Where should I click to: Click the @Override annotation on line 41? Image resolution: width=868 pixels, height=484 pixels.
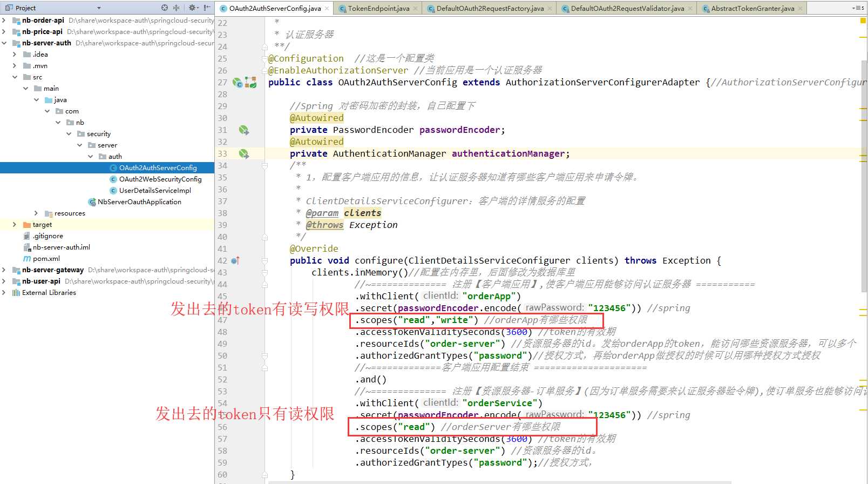[x=314, y=248]
